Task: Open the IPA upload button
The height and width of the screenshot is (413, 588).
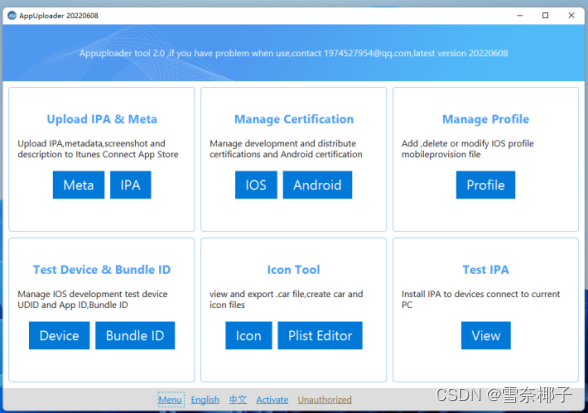Action: (130, 185)
